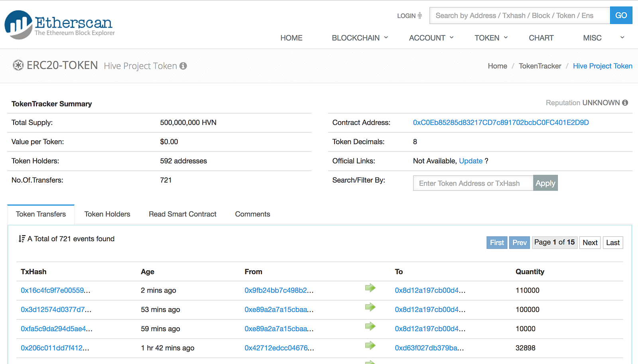This screenshot has height=364, width=638.
Task: Click Hive Project Token breadcrumb link
Action: tap(603, 66)
